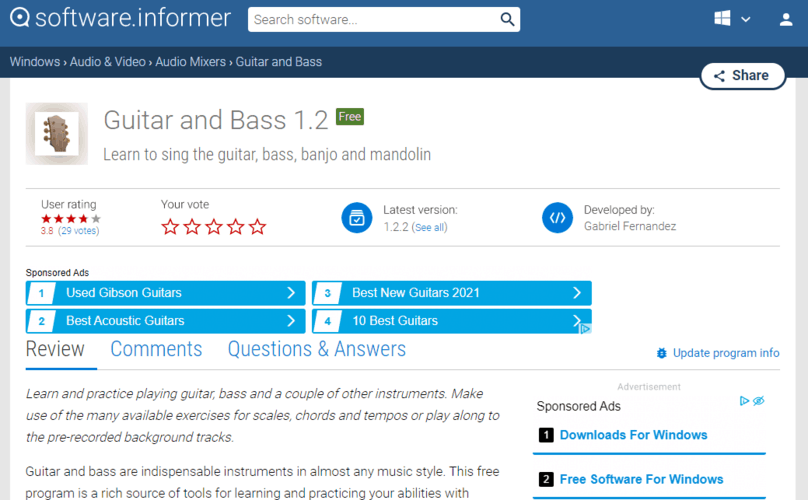Click the AdChoices icon on the guitar ads
808x500 pixels.
point(585,328)
